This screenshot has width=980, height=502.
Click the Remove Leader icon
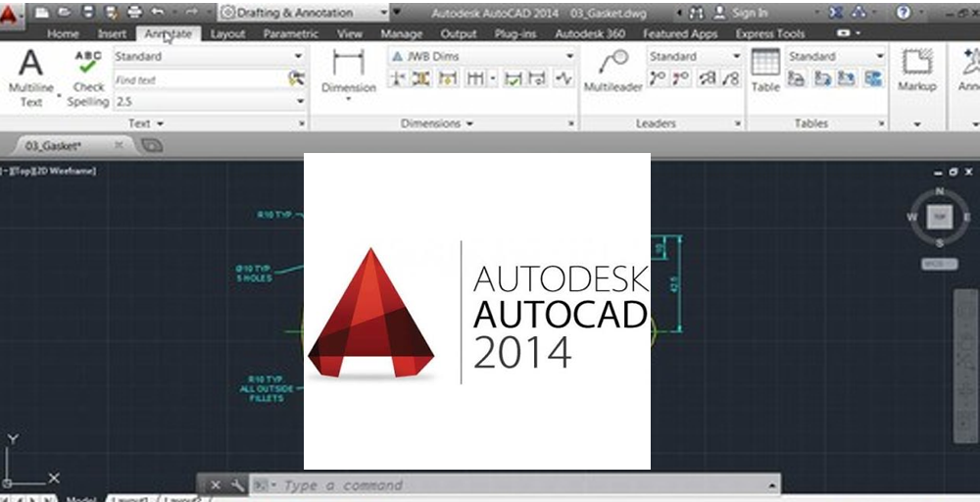(681, 78)
